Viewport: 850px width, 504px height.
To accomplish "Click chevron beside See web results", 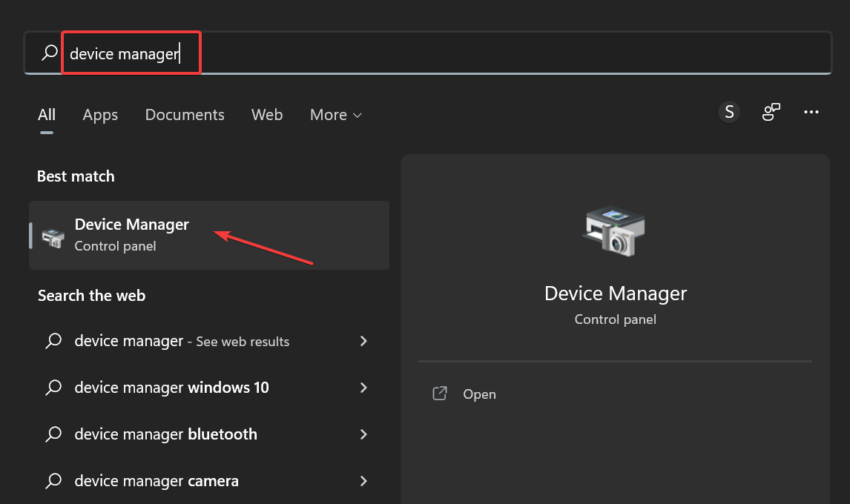I will point(363,341).
